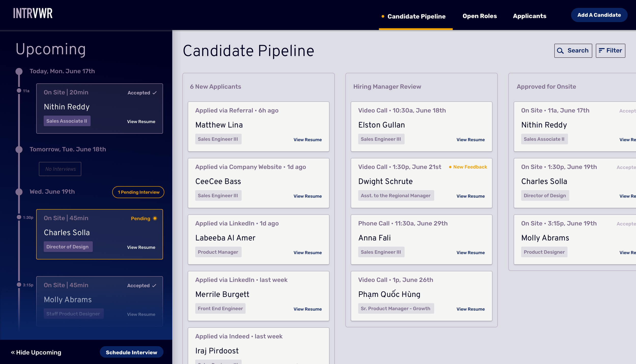View Resume for Dwight Schrute
The width and height of the screenshot is (636, 364).
pos(471,196)
